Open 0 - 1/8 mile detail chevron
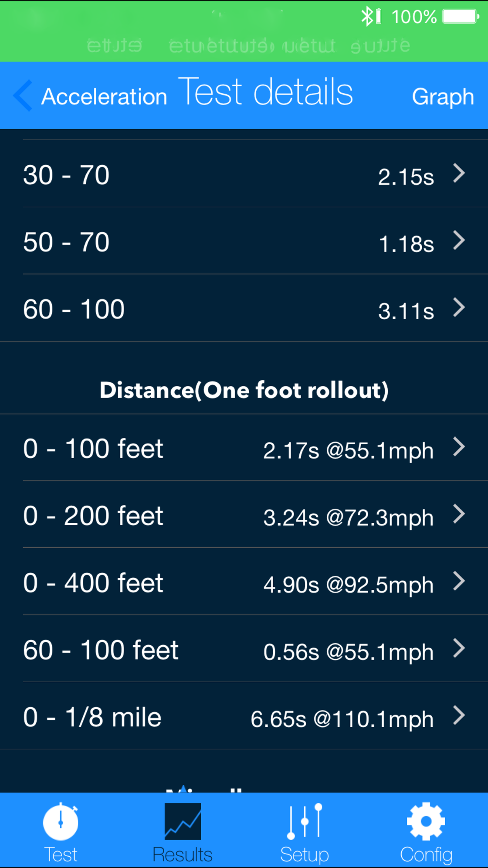Viewport: 488px width, 868px height. (x=459, y=716)
